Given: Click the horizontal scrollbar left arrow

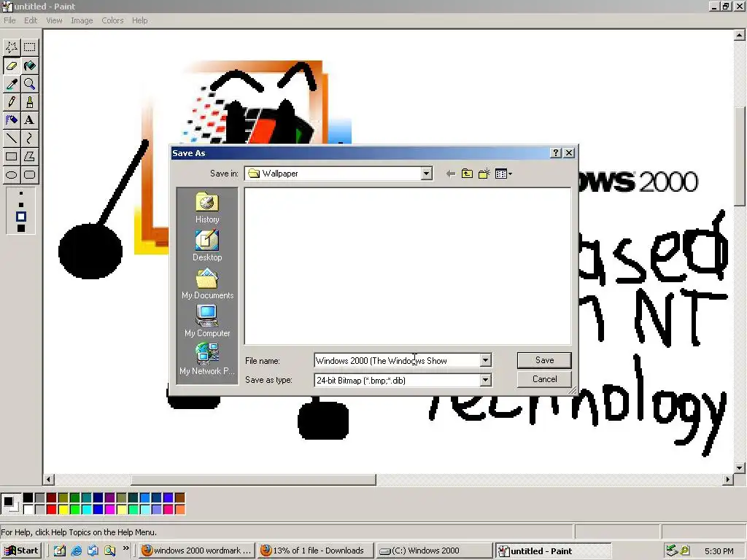Looking at the screenshot, I should click(x=49, y=480).
